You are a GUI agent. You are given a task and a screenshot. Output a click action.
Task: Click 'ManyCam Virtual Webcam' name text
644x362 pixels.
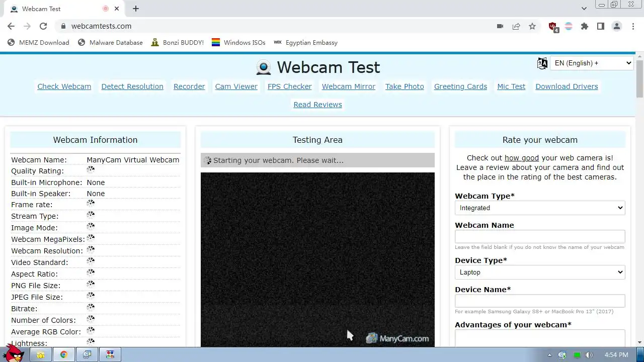(133, 160)
